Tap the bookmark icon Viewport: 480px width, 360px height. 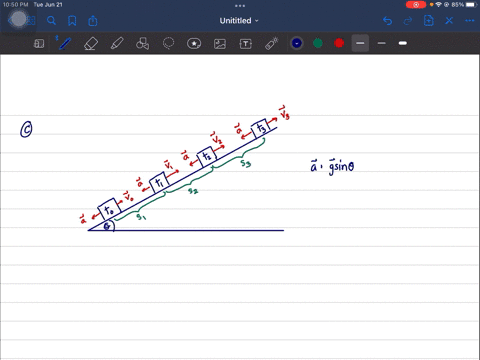pyautogui.click(x=72, y=21)
